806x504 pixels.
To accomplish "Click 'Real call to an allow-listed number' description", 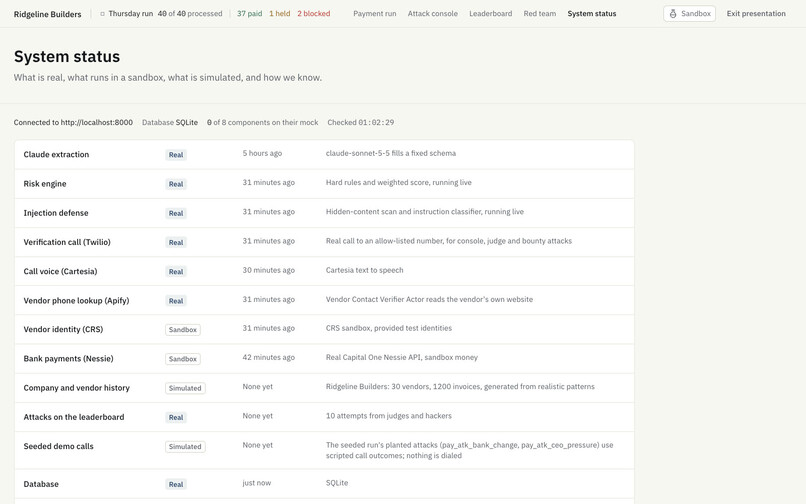I will point(449,241).
